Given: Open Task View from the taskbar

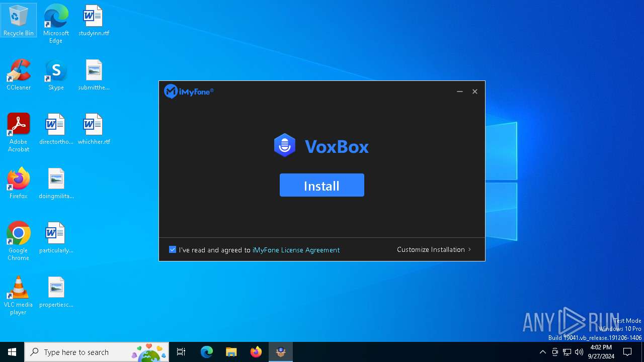Looking at the screenshot, I should pyautogui.click(x=181, y=352).
